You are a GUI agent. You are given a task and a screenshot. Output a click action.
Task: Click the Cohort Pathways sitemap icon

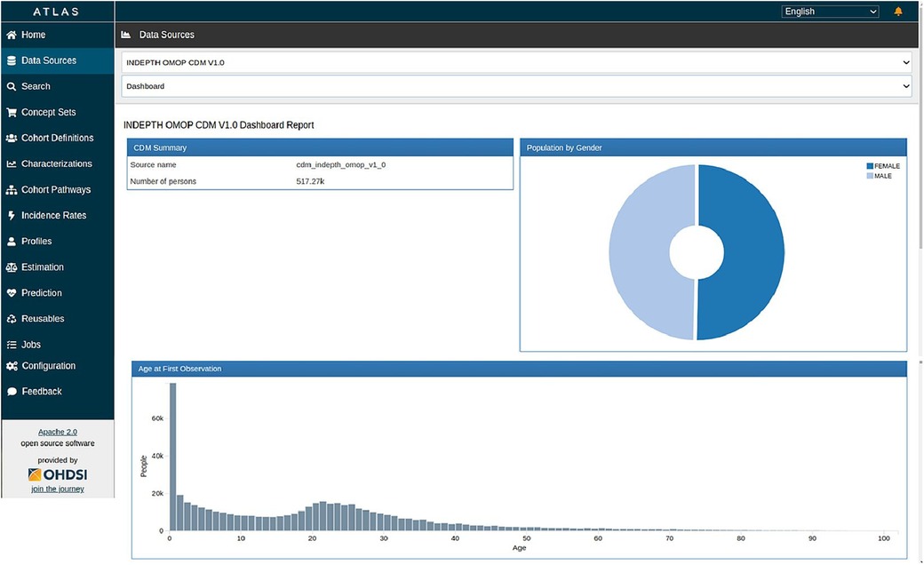(x=12, y=190)
